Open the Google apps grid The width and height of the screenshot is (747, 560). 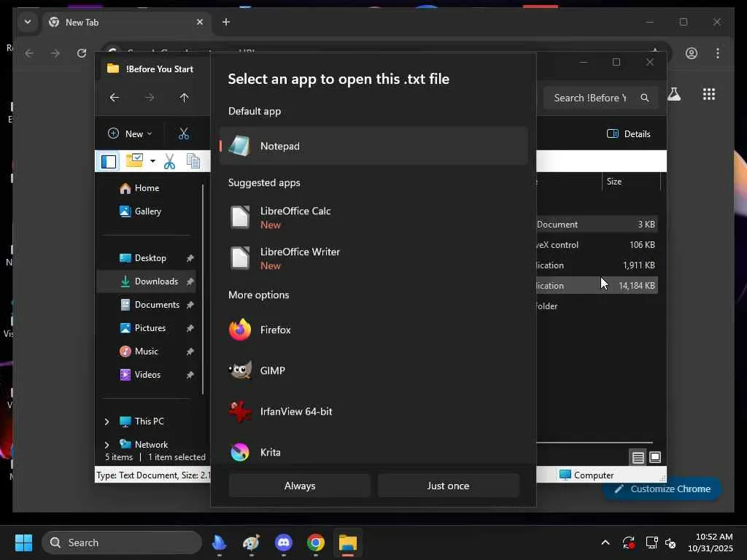[x=709, y=94]
